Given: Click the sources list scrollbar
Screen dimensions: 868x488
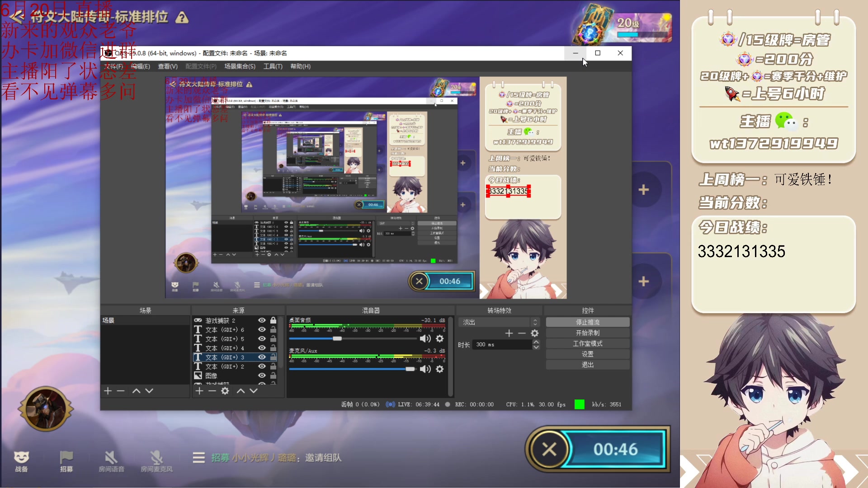Looking at the screenshot, I should (x=281, y=343).
